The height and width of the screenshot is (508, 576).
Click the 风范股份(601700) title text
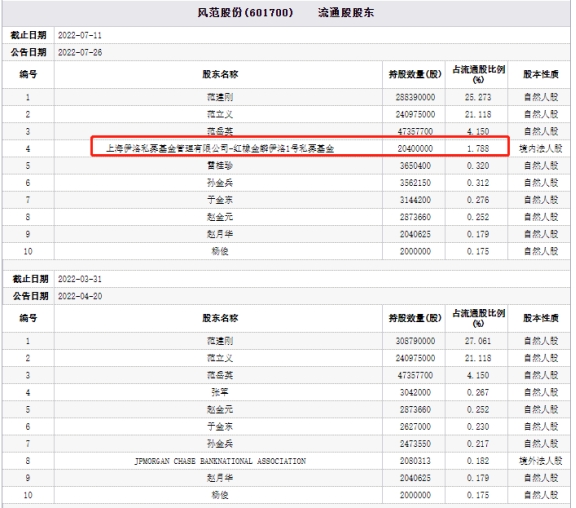pyautogui.click(x=245, y=13)
